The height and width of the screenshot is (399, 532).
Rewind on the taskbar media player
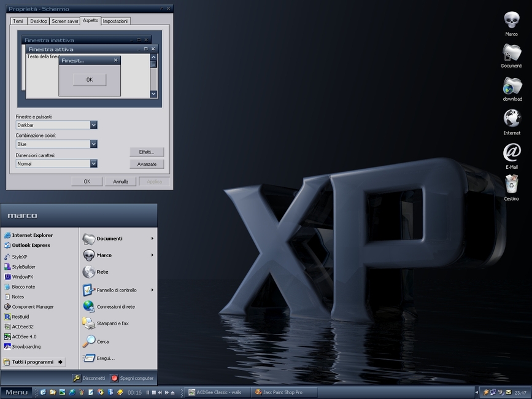click(x=160, y=392)
